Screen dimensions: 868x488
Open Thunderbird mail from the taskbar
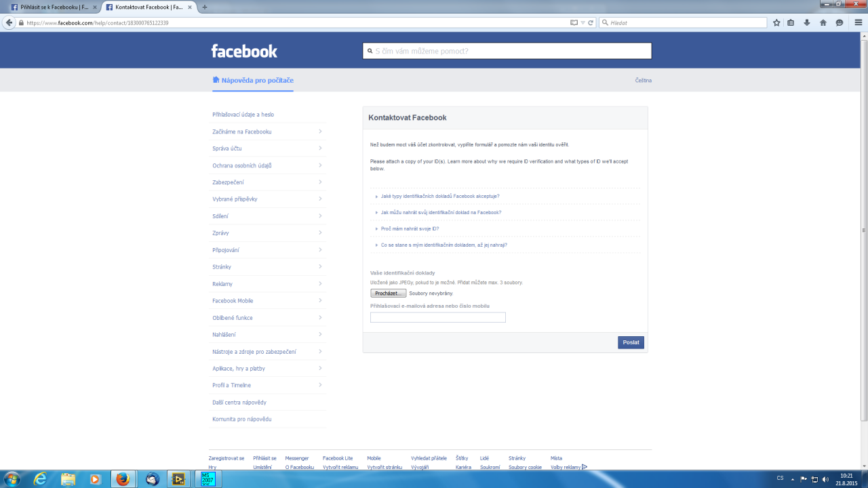[x=152, y=479]
